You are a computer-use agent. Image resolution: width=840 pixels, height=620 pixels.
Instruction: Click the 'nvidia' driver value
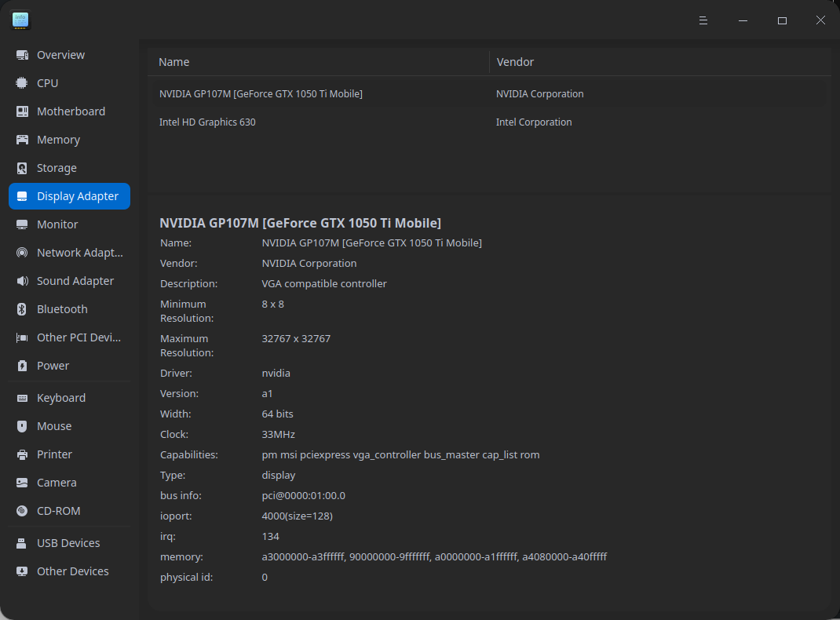[x=276, y=374]
